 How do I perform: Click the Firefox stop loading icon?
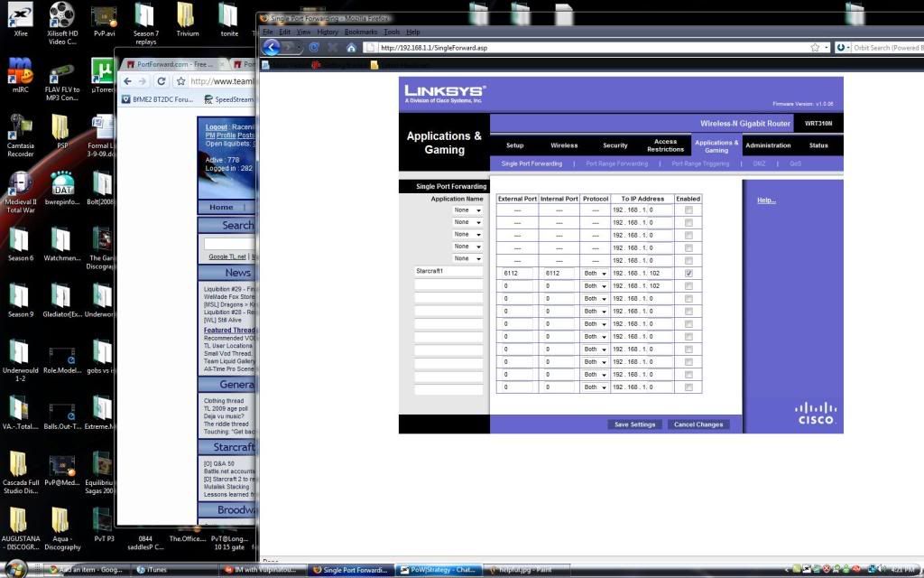tap(333, 48)
